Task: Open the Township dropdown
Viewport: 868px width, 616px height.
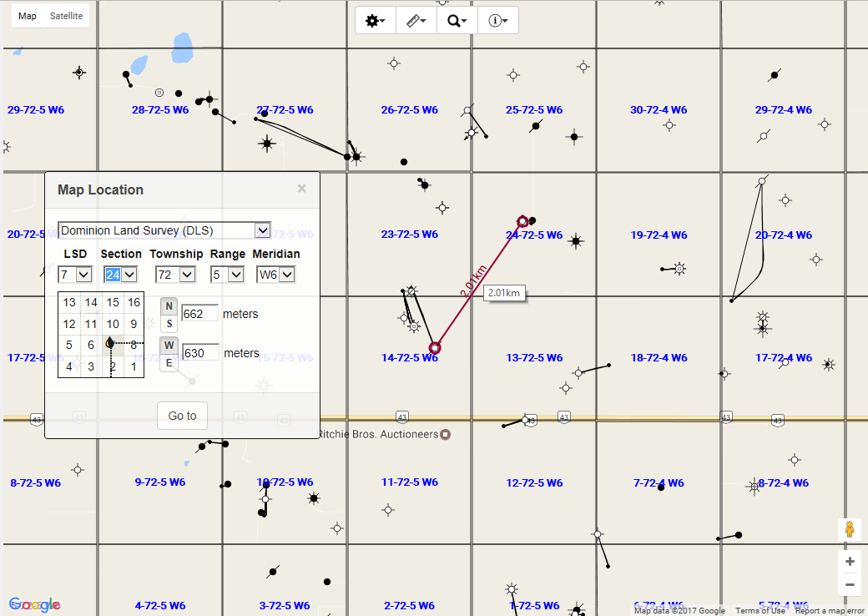Action: click(175, 275)
